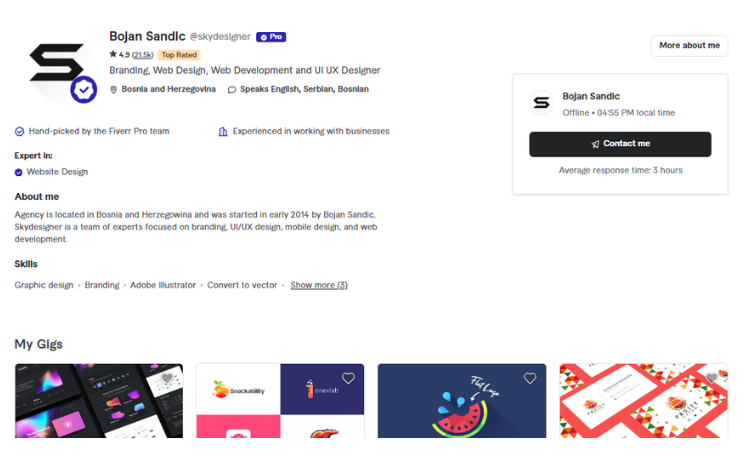The height and width of the screenshot is (465, 746).
Task: Toggle heart on the watermelon Flat Logo gig
Action: [x=530, y=378]
